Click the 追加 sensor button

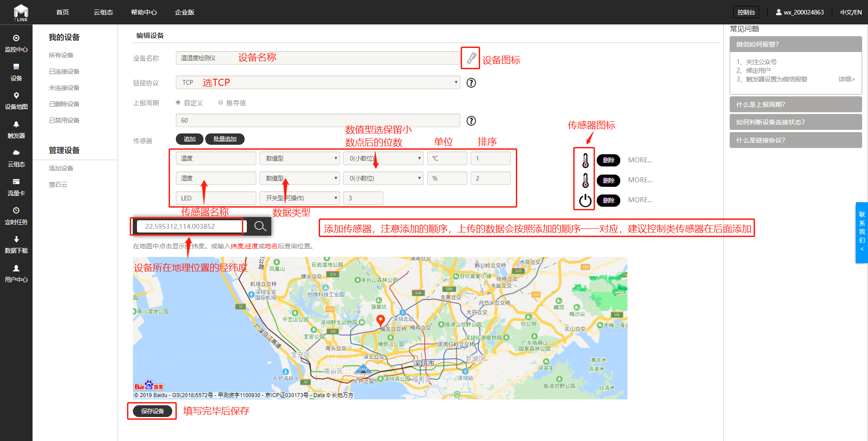point(189,139)
